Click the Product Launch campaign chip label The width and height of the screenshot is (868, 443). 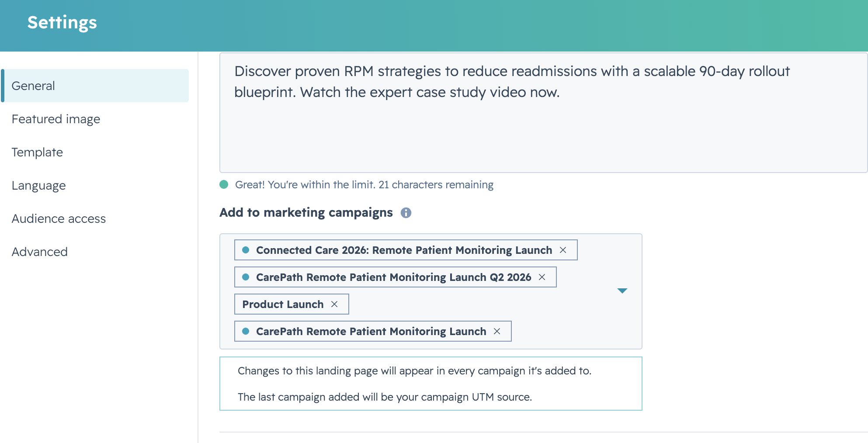pos(283,304)
